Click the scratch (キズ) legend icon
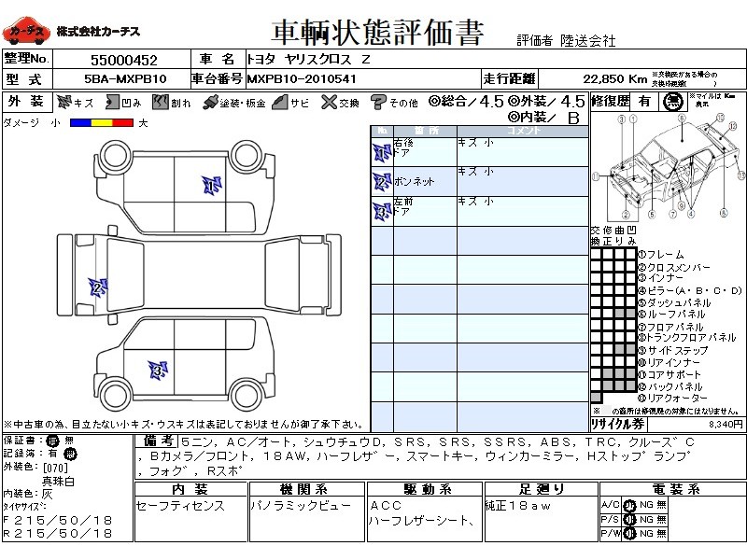This screenshot has height=560, width=747. 64,102
